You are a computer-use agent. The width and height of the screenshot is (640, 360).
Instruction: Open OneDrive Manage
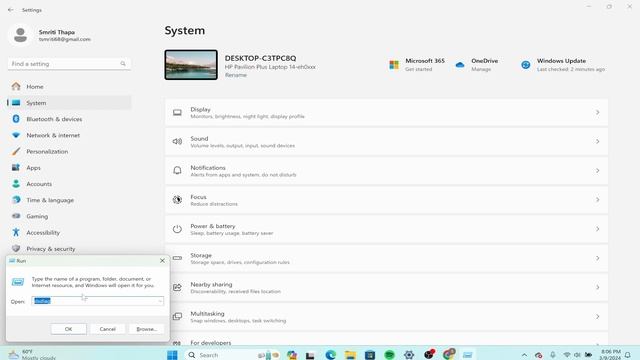click(x=477, y=64)
